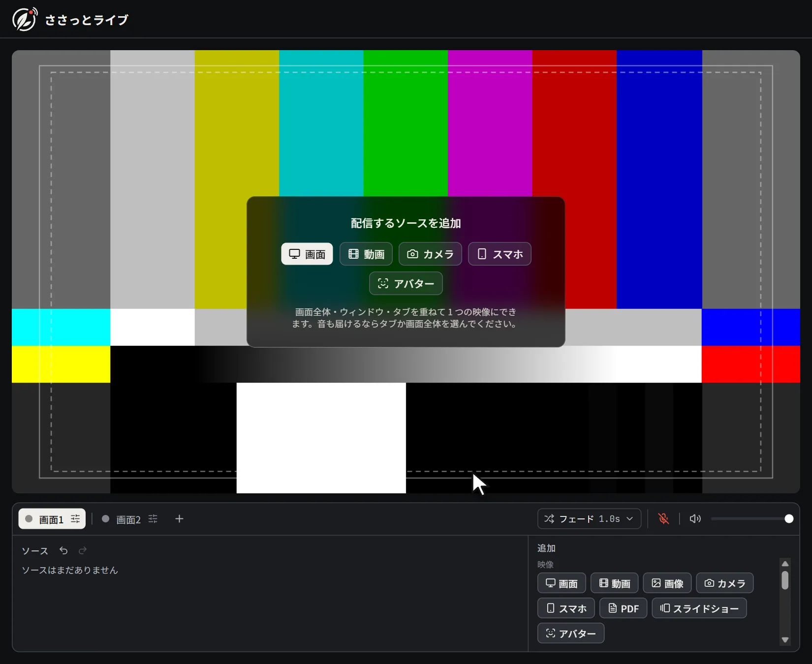The height and width of the screenshot is (664, 812).
Task: Click the 'ソースはまだありません' text
Action: pos(70,570)
